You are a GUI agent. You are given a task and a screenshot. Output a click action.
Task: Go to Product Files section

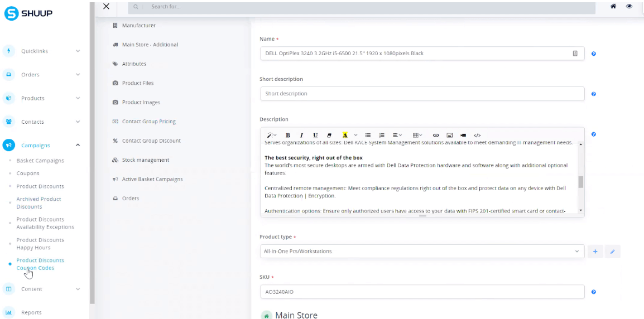138,83
